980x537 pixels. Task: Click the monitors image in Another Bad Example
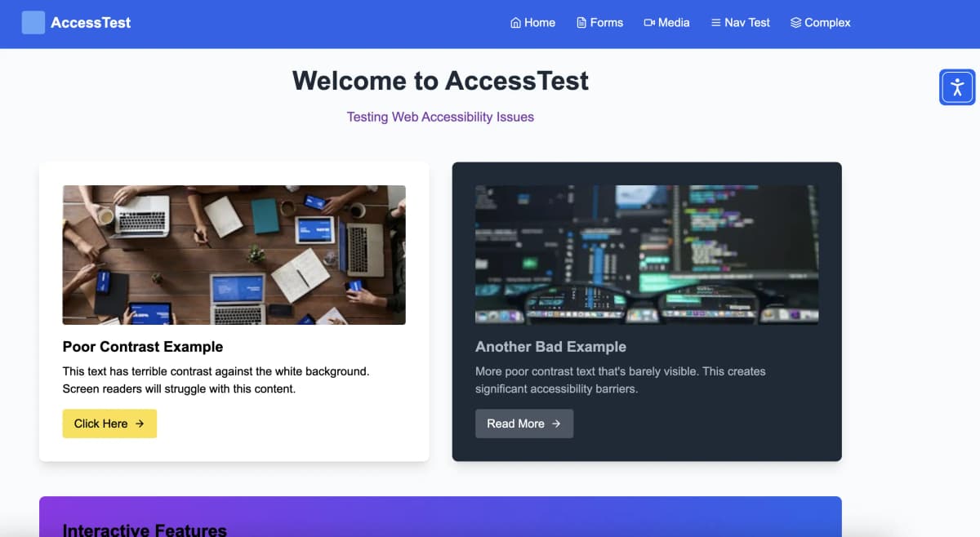[x=647, y=255]
